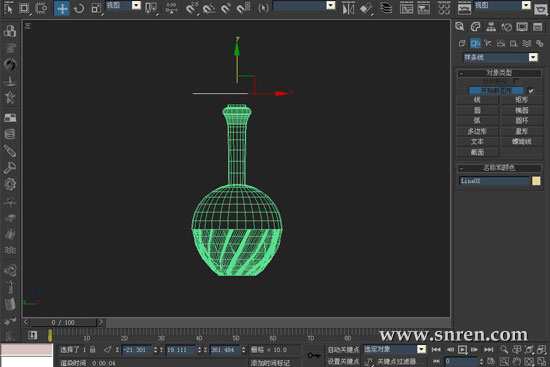Screen dimensions: 550x367
Task: Open the Layer Explorer stack icon
Action: 386,8
